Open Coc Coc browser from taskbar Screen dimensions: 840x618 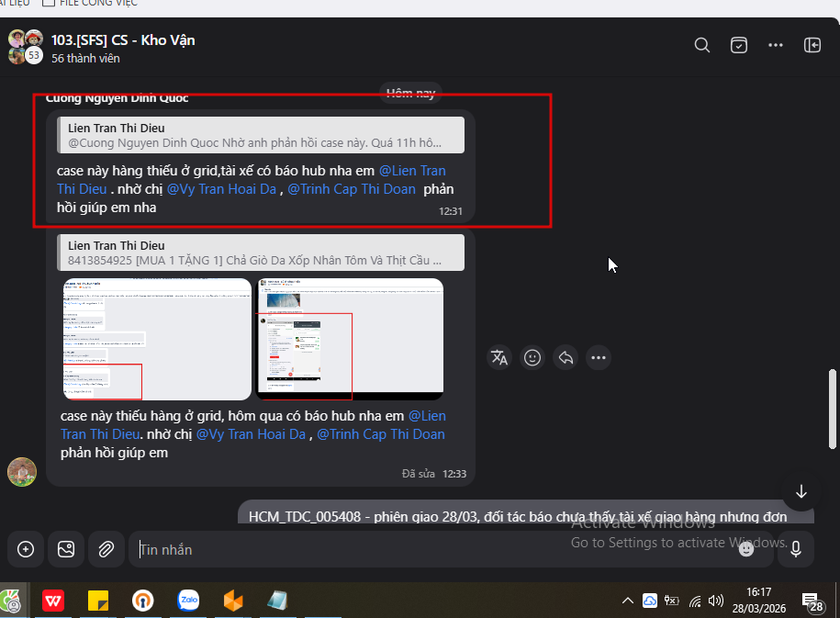coord(11,601)
